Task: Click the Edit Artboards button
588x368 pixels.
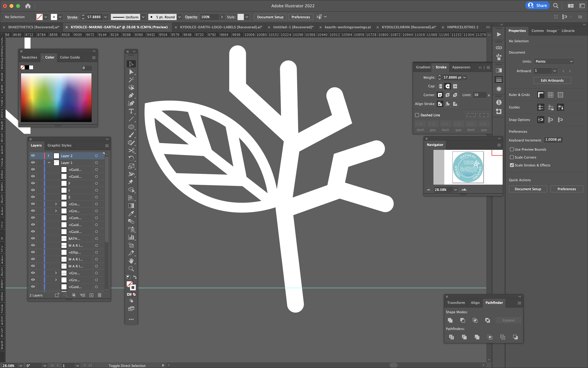Action: click(x=552, y=81)
